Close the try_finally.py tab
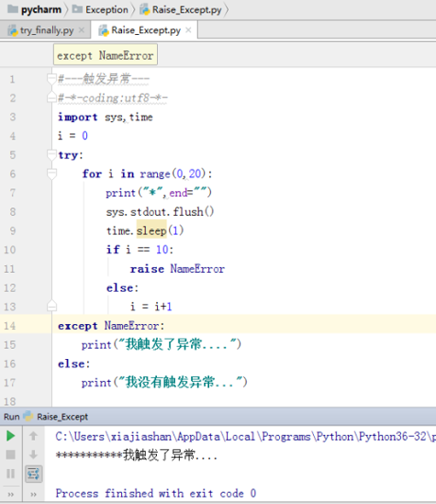Viewport: 436px width, 504px height. click(x=82, y=30)
